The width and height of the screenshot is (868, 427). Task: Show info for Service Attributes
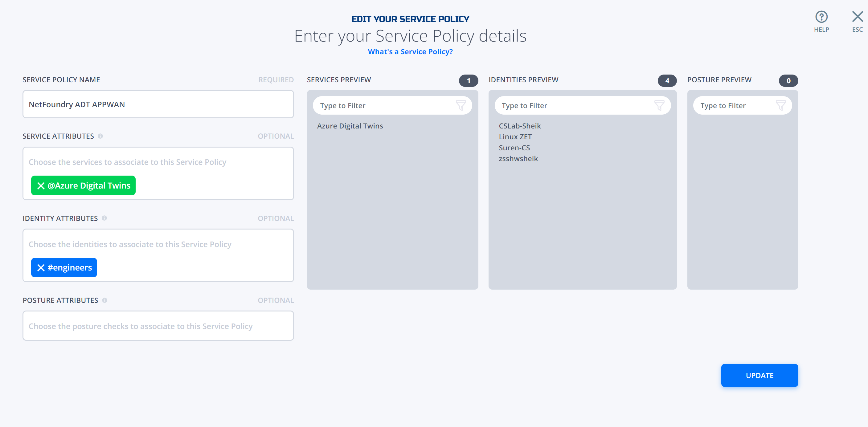100,136
